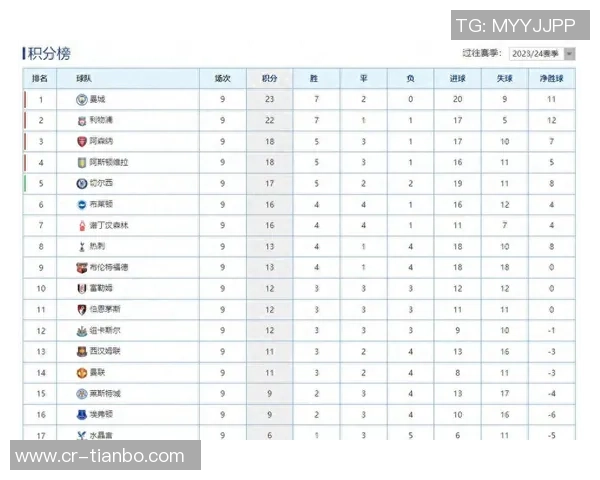
Task: Click the Chelsea (切尔西) club crest
Action: [82, 184]
